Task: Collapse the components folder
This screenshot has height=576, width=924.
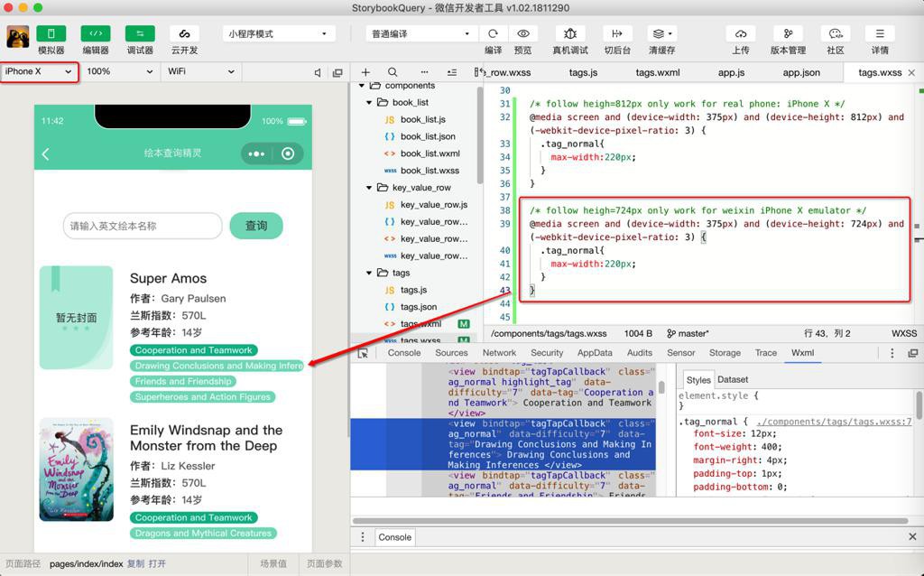Action: tap(362, 86)
